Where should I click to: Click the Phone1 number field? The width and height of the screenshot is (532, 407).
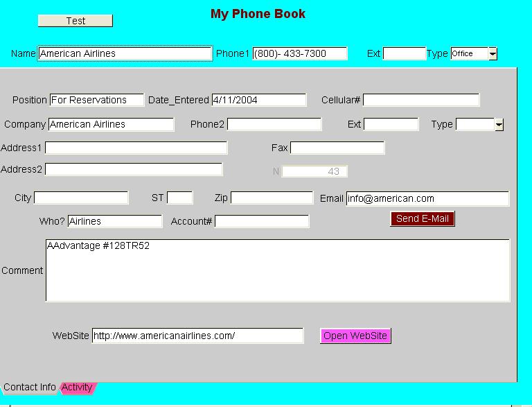300,53
